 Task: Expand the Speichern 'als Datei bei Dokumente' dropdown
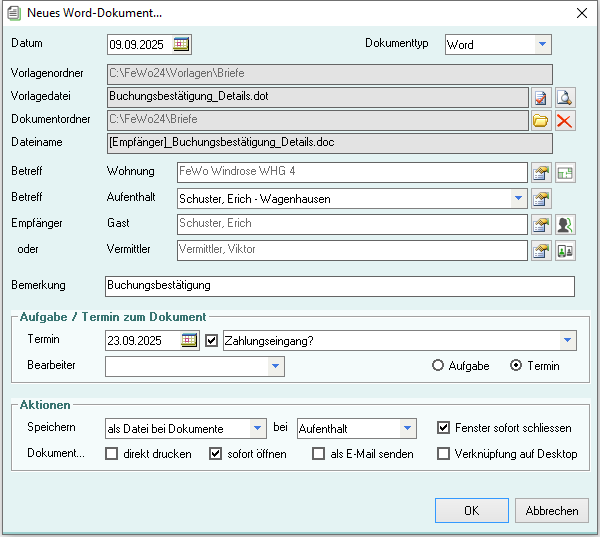click(x=258, y=428)
